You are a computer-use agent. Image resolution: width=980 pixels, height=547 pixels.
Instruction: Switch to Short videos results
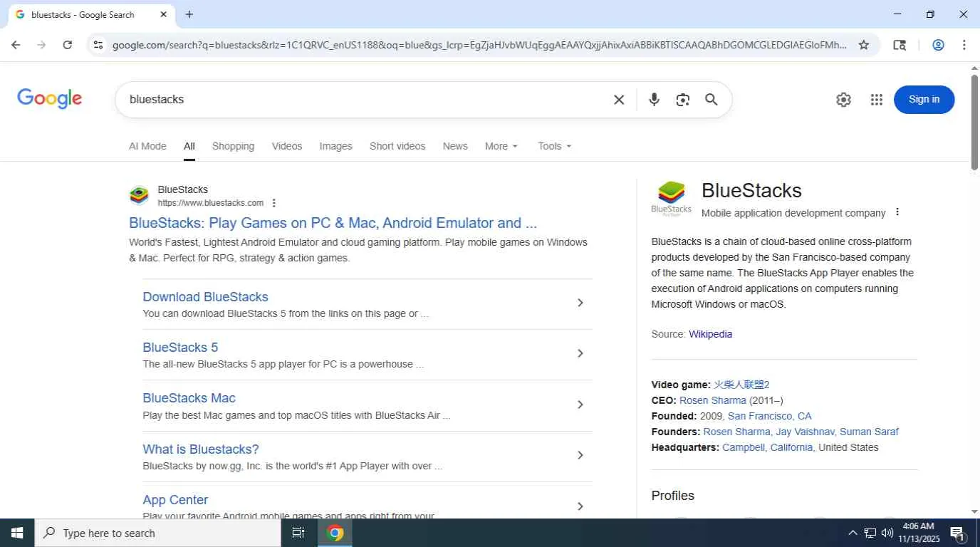coord(397,146)
